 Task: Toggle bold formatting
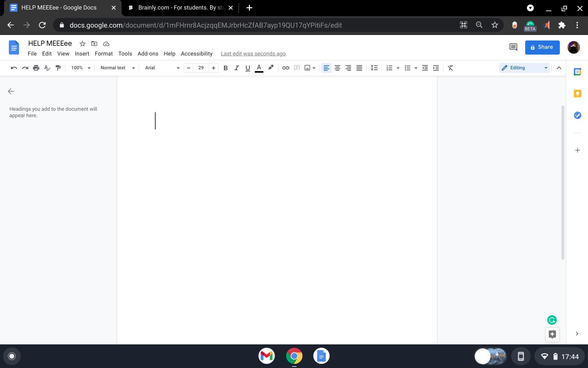pyautogui.click(x=225, y=68)
